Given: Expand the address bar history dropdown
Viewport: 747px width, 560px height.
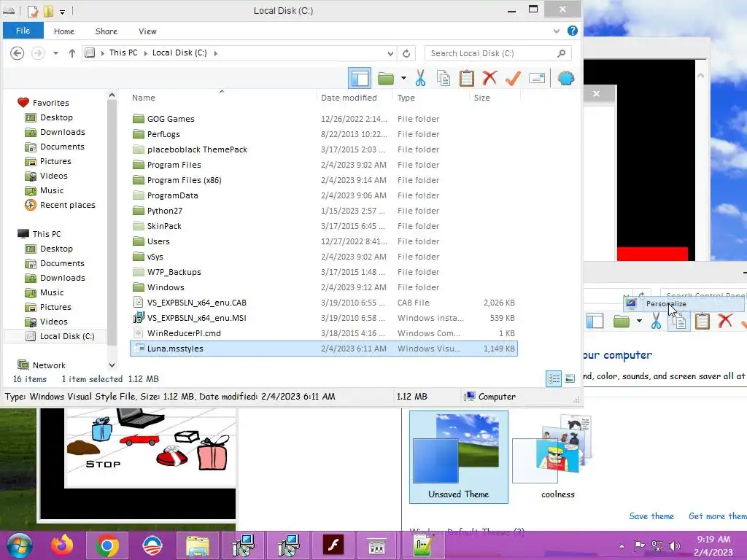Looking at the screenshot, I should tap(390, 53).
